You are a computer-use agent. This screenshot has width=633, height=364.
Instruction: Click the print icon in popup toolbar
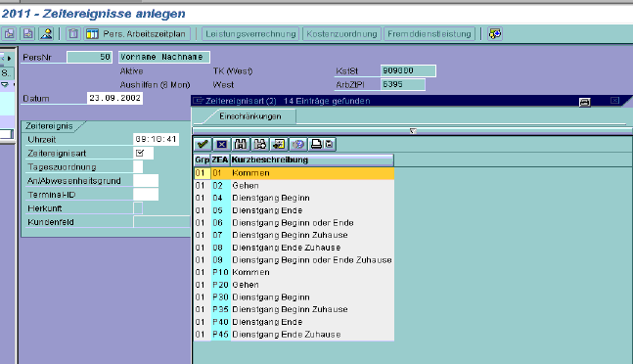317,144
